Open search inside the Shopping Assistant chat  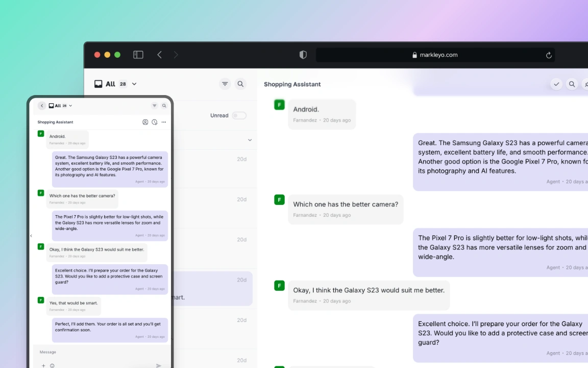pos(572,84)
